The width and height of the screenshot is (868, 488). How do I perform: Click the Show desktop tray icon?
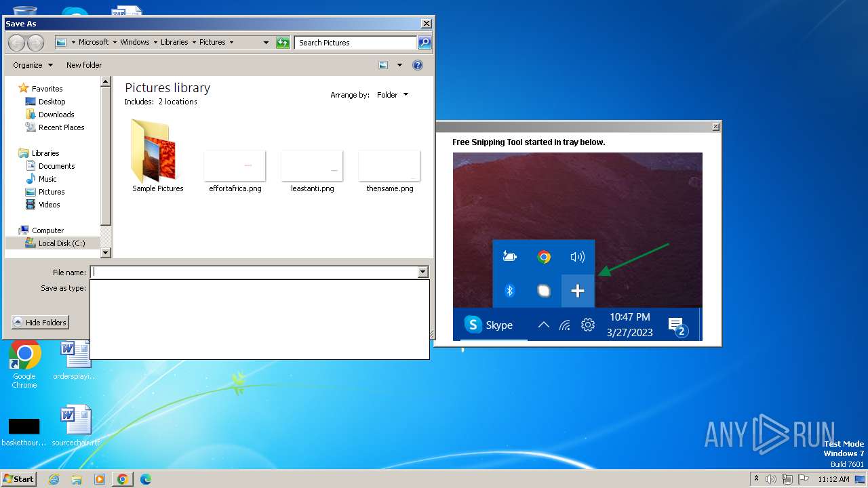[860, 479]
